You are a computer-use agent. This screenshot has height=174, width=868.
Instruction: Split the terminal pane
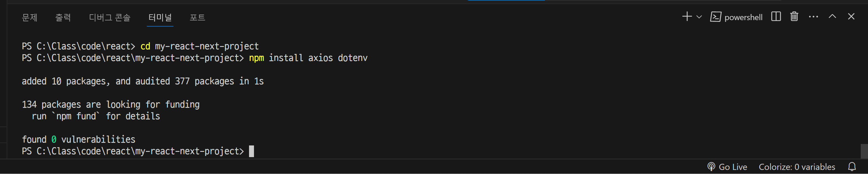click(x=776, y=17)
